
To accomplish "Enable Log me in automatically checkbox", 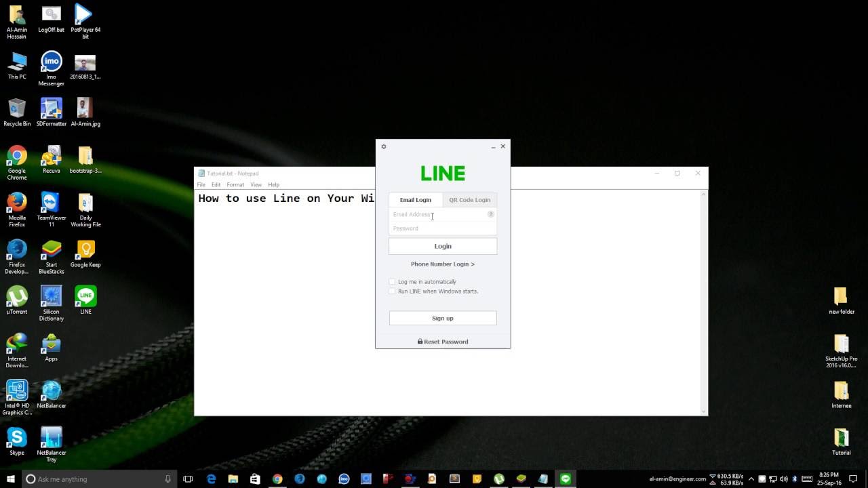I will pos(392,281).
